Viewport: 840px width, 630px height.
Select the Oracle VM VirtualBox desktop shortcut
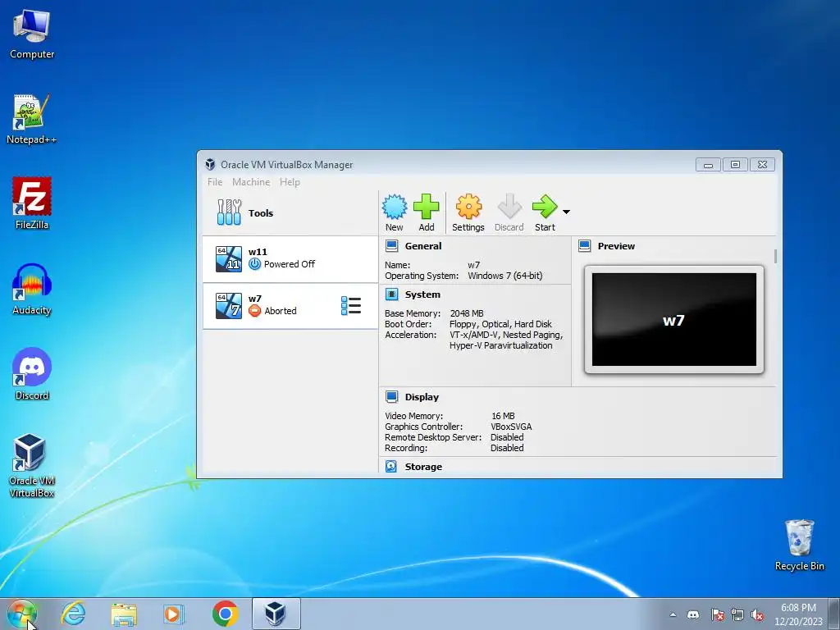32,466
